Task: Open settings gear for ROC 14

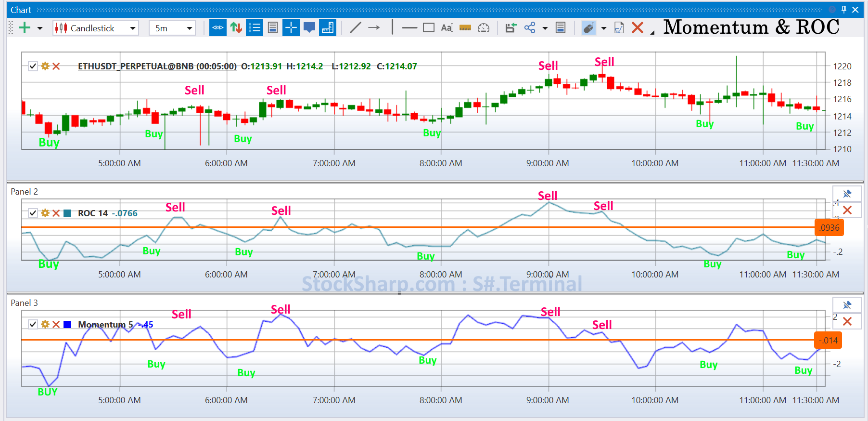Action: click(x=45, y=213)
